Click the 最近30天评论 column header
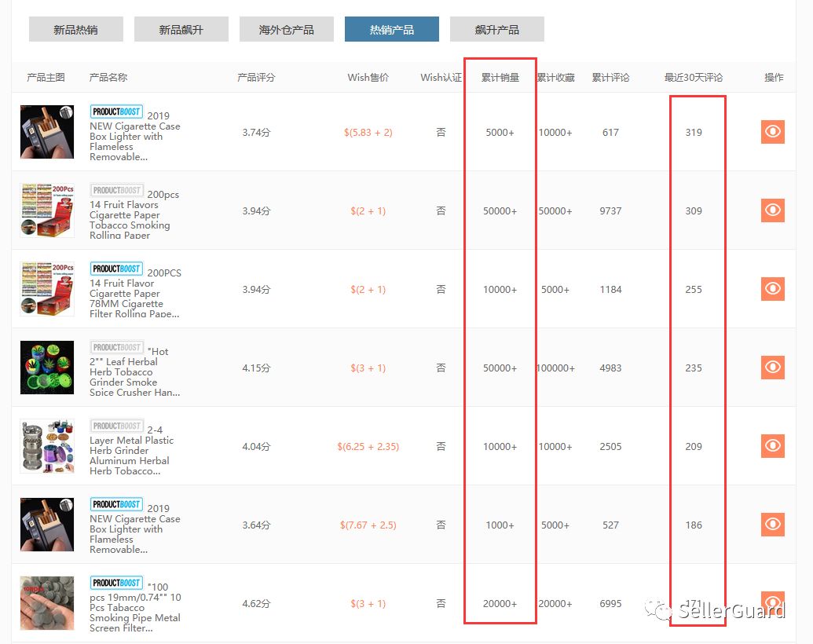The image size is (813, 644). [x=694, y=77]
